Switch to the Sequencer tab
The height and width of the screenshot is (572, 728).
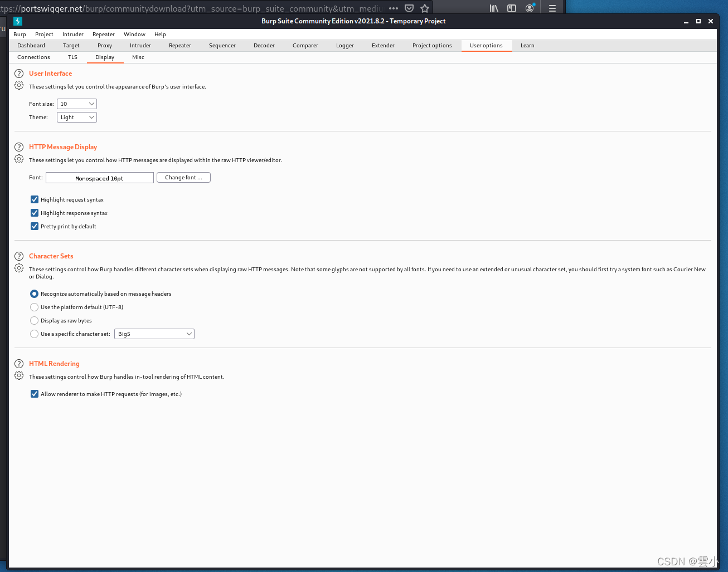[x=222, y=46]
